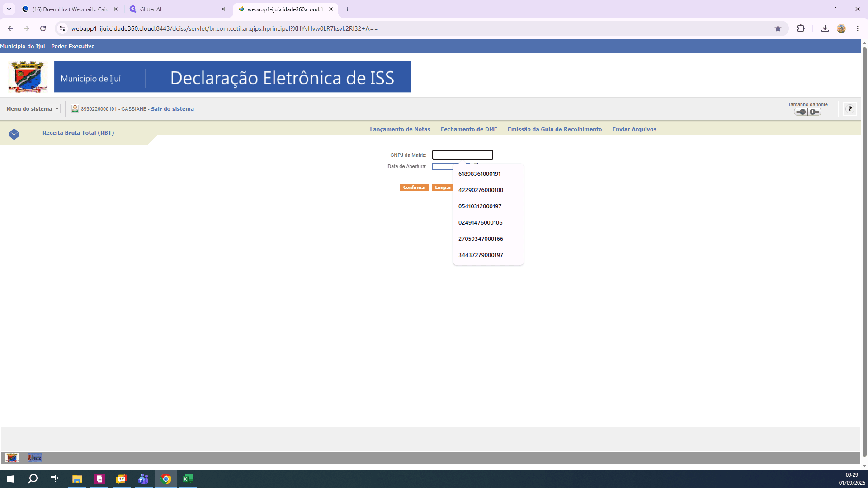Select CNPJ suggestion 42290276000100
This screenshot has width=868, height=488.
[x=488, y=190]
